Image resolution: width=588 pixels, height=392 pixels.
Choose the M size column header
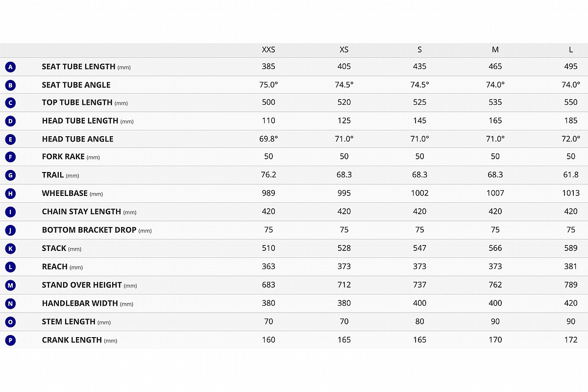[x=495, y=49]
